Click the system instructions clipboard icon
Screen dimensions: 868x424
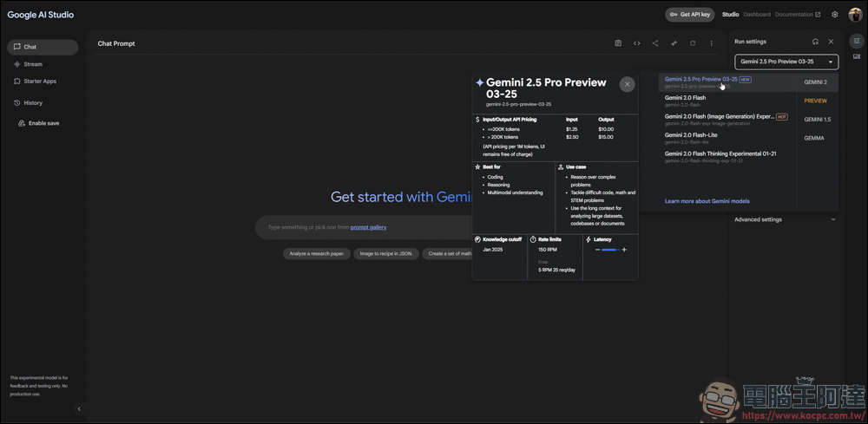(618, 43)
